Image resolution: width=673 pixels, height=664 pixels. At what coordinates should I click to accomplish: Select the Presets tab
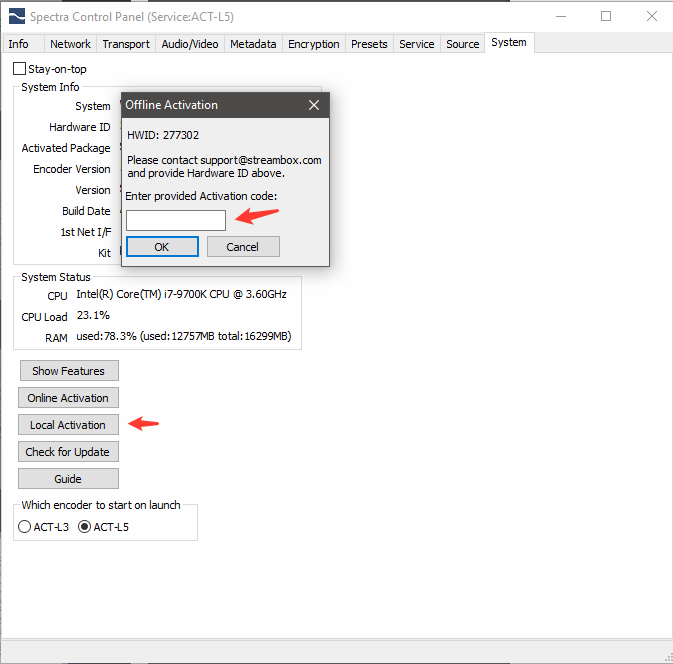[x=370, y=44]
